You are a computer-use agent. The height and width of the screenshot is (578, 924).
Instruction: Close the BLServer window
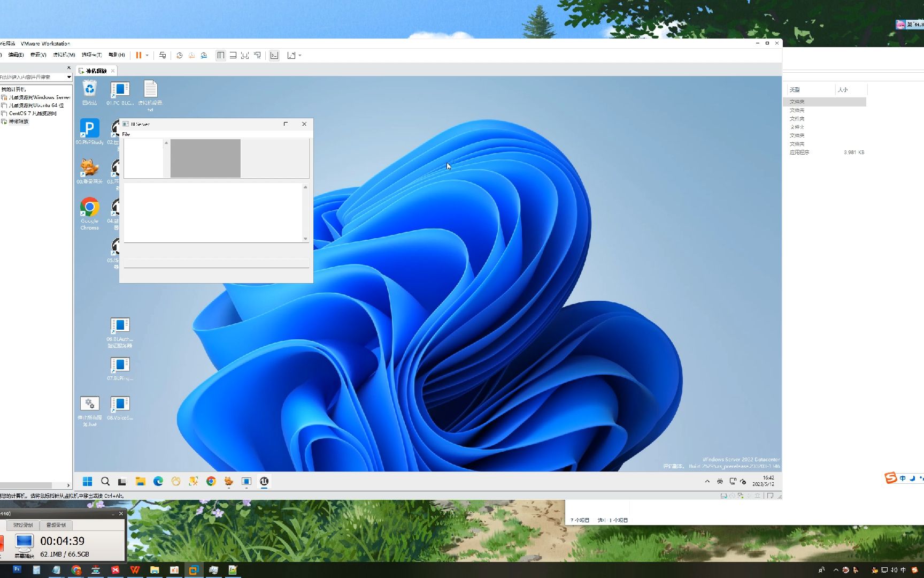(x=304, y=124)
